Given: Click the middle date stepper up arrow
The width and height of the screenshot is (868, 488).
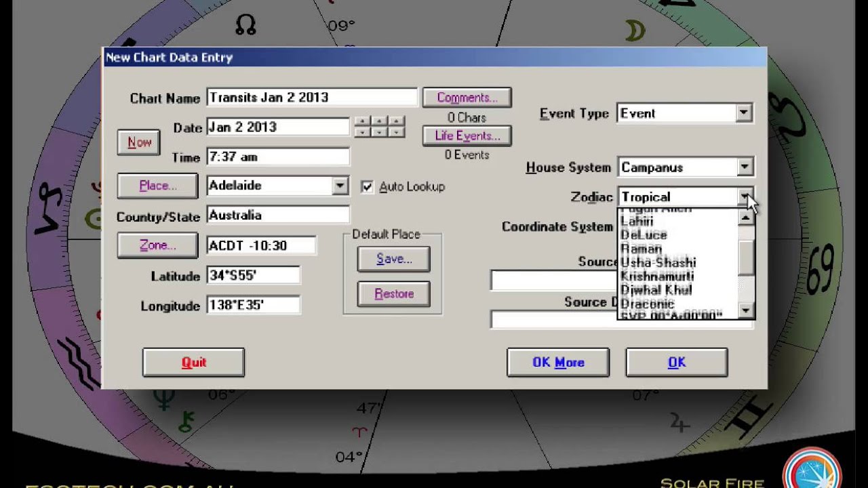Looking at the screenshot, I should click(380, 121).
